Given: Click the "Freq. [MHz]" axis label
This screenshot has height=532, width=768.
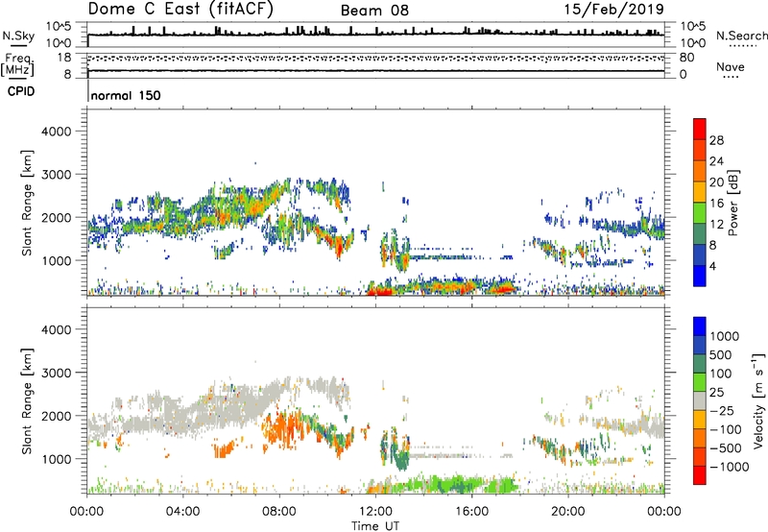Looking at the screenshot, I should 17,64.
